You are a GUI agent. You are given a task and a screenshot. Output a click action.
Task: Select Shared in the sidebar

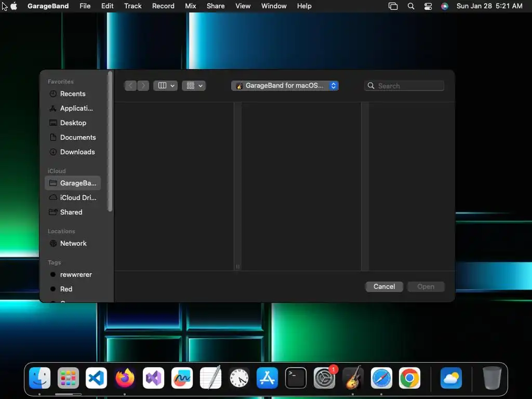point(73,212)
